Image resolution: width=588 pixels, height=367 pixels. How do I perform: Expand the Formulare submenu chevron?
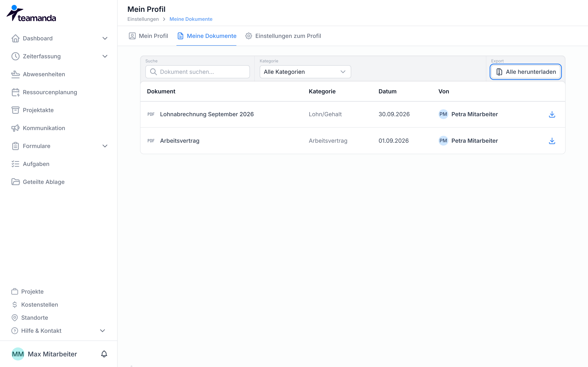[x=105, y=146]
